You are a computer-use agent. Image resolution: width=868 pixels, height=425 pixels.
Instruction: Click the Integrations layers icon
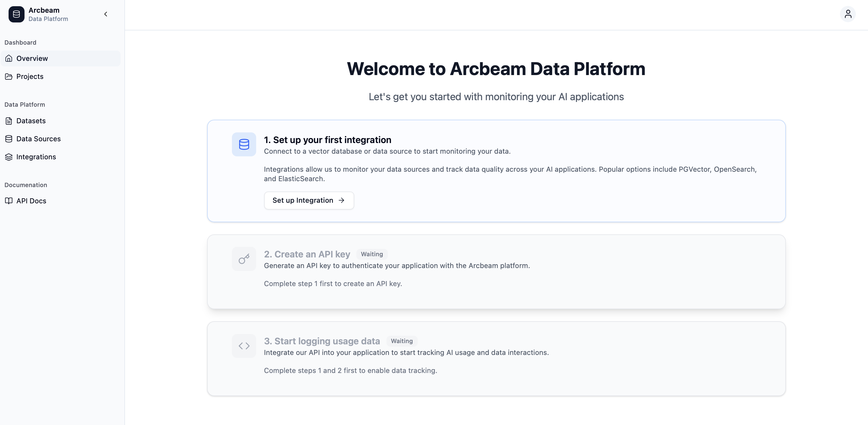(x=9, y=157)
